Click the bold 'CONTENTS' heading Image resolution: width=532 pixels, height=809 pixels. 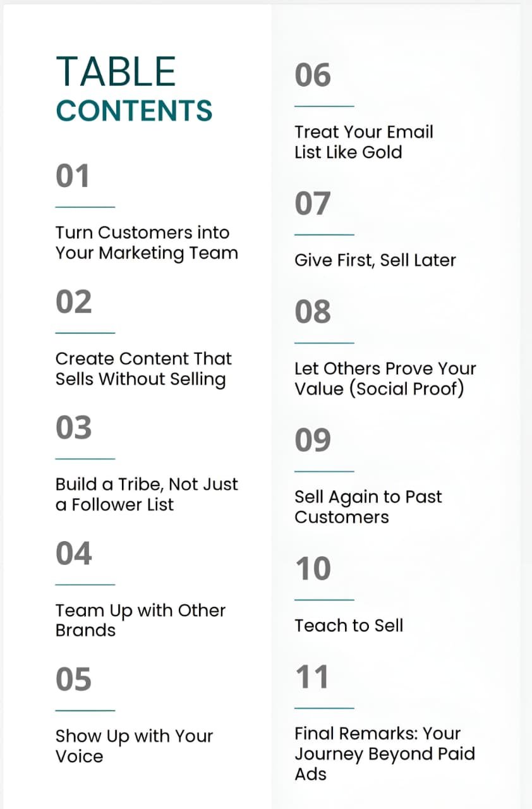[134, 111]
